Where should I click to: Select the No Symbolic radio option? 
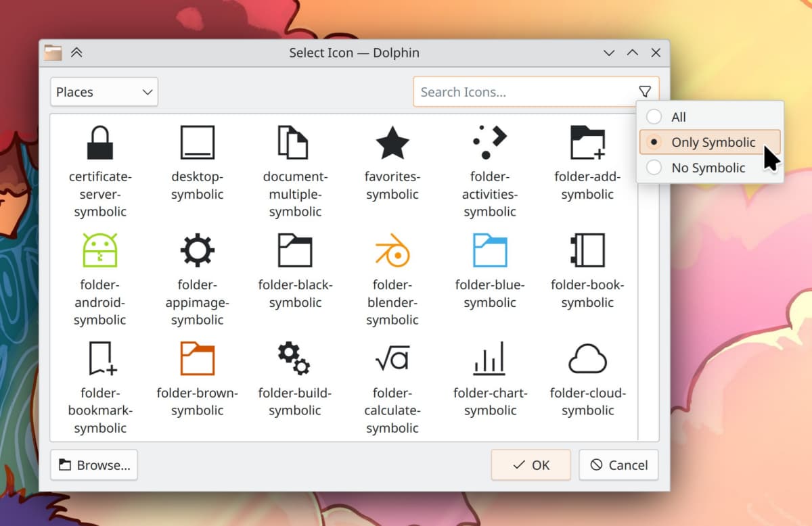pos(709,168)
